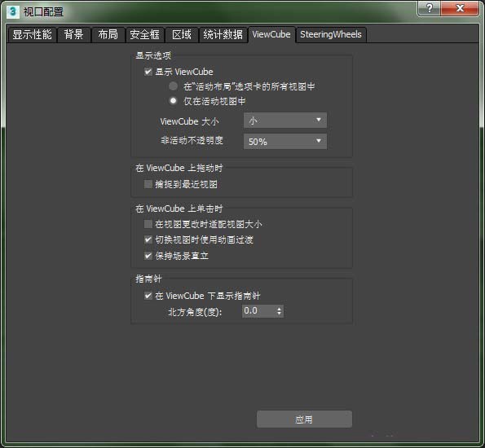Select the 仅在活动视图中 radio button
The width and height of the screenshot is (485, 448).
(173, 100)
